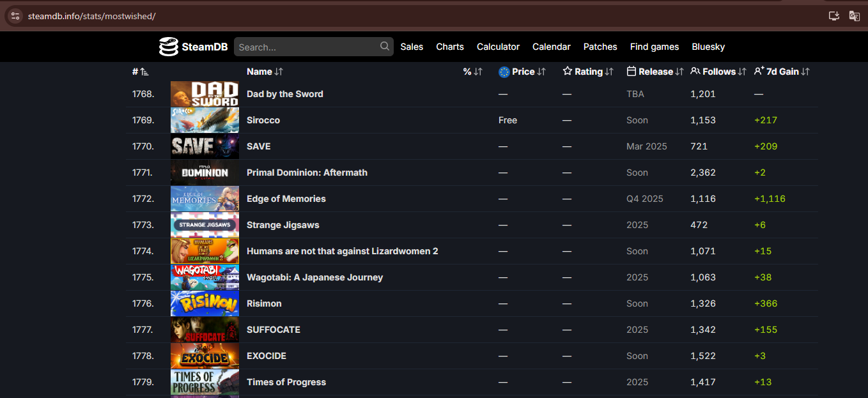Click the SUFFOCATE thumbnail image

point(205,330)
